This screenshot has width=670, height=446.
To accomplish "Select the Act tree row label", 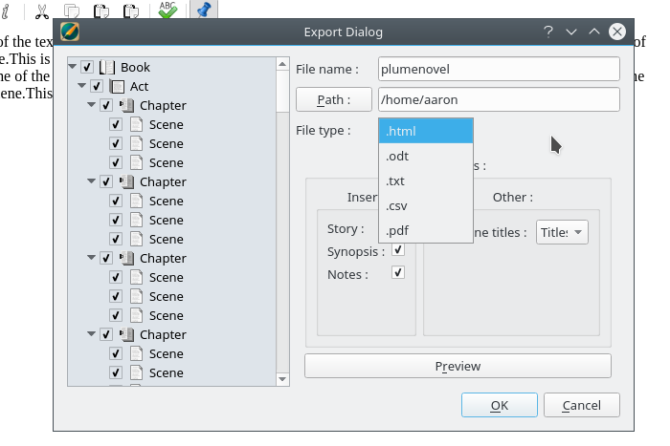I will pos(139,87).
